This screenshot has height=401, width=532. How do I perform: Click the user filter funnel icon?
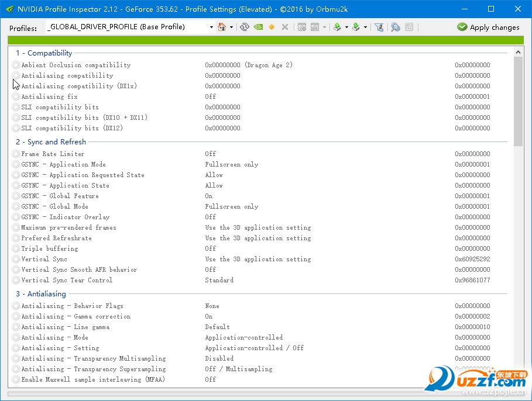point(379,27)
